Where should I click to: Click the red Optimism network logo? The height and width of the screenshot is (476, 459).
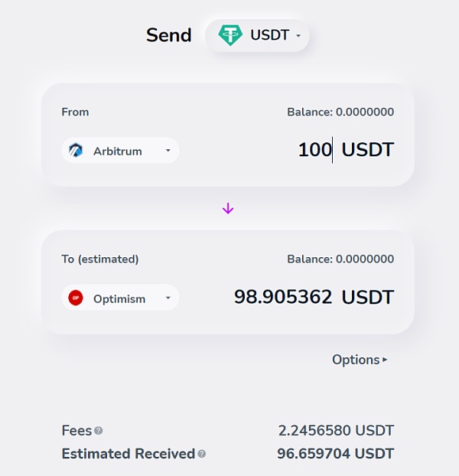[76, 298]
